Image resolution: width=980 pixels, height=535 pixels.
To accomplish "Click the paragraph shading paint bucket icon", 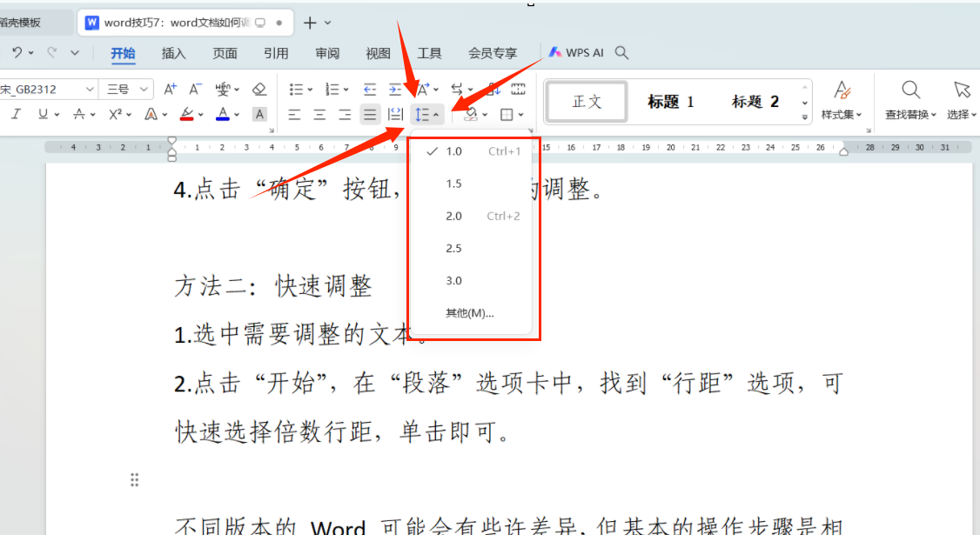I will coord(471,114).
